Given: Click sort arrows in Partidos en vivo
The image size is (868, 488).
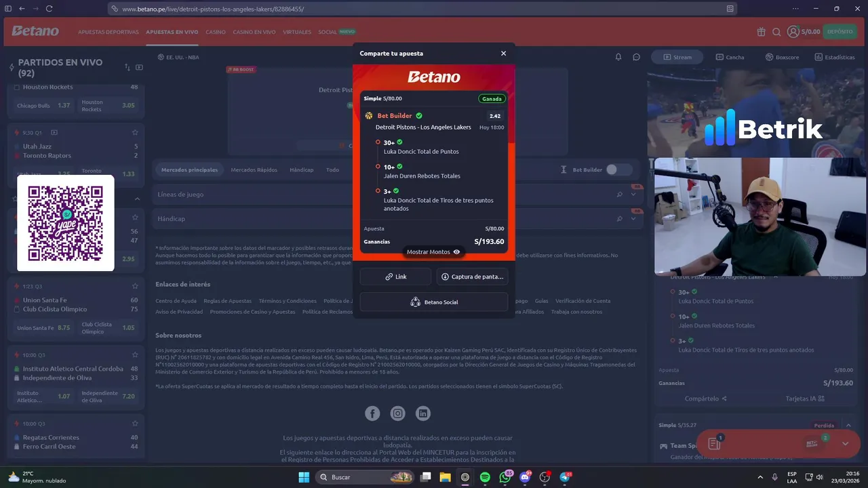Looking at the screenshot, I should pyautogui.click(x=127, y=67).
